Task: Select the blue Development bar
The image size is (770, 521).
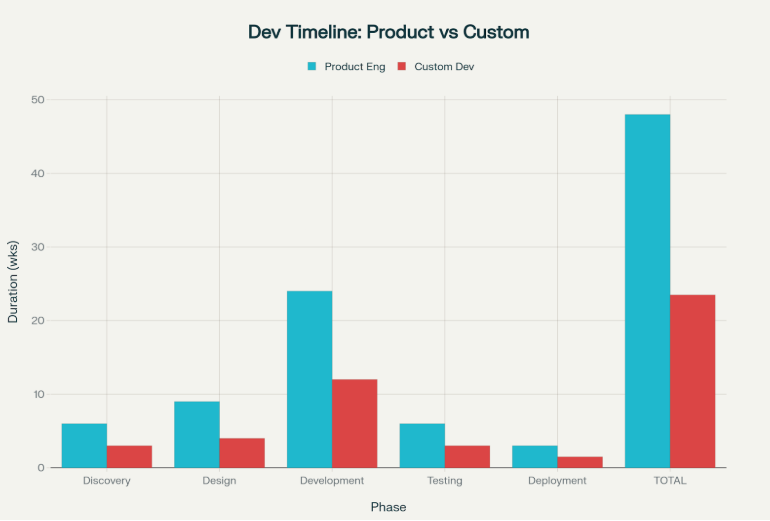Action: (309, 380)
